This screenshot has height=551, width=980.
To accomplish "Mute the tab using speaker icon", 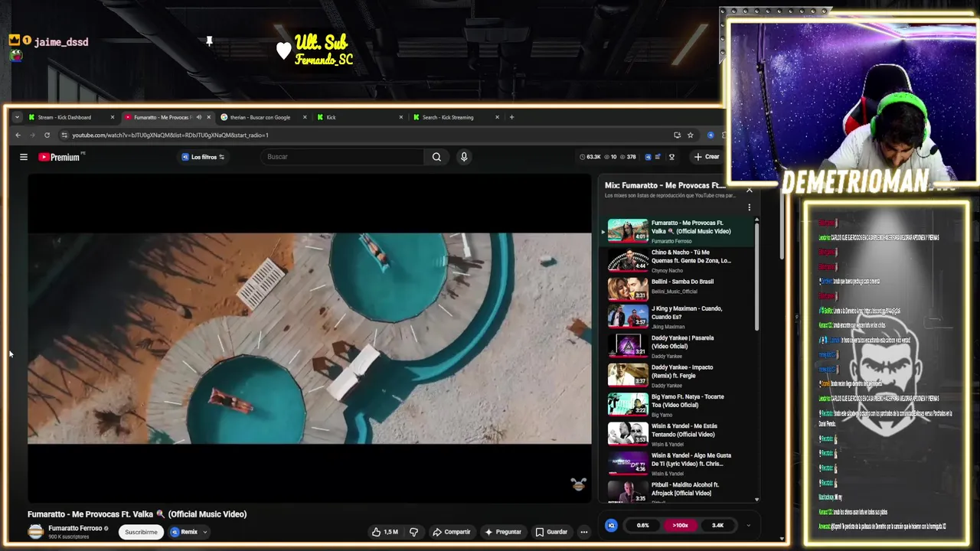I will [198, 117].
